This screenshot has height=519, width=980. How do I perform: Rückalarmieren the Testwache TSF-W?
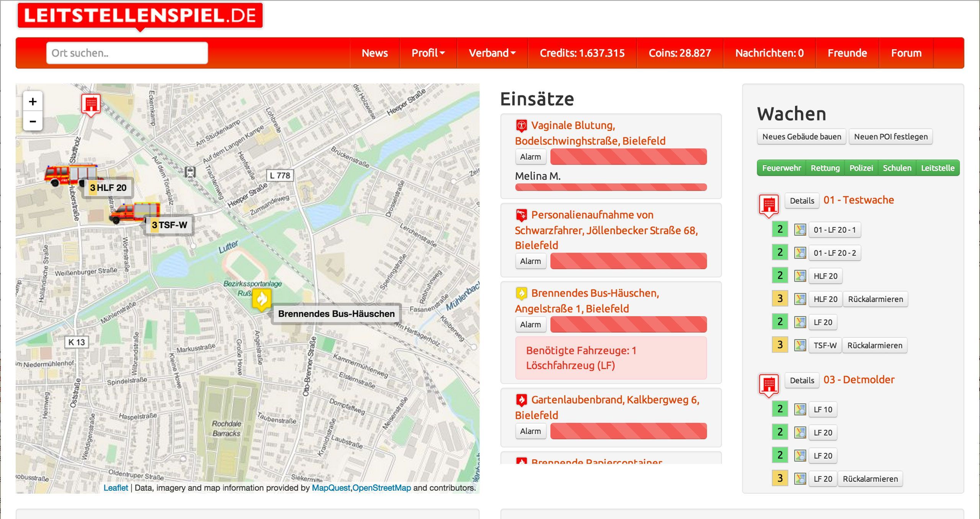coord(875,345)
